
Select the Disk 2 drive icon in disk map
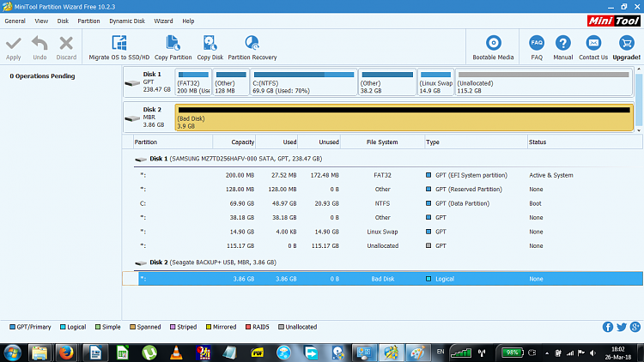132,118
